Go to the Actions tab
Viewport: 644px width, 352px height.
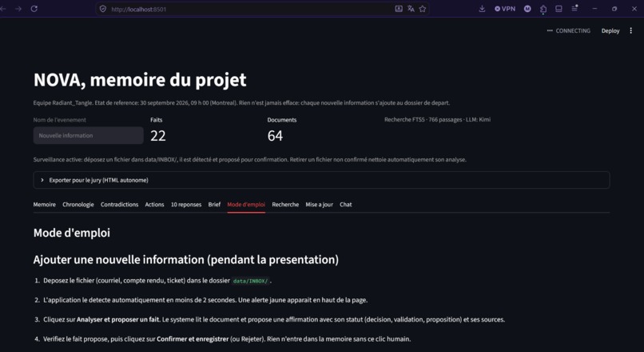coord(154,204)
